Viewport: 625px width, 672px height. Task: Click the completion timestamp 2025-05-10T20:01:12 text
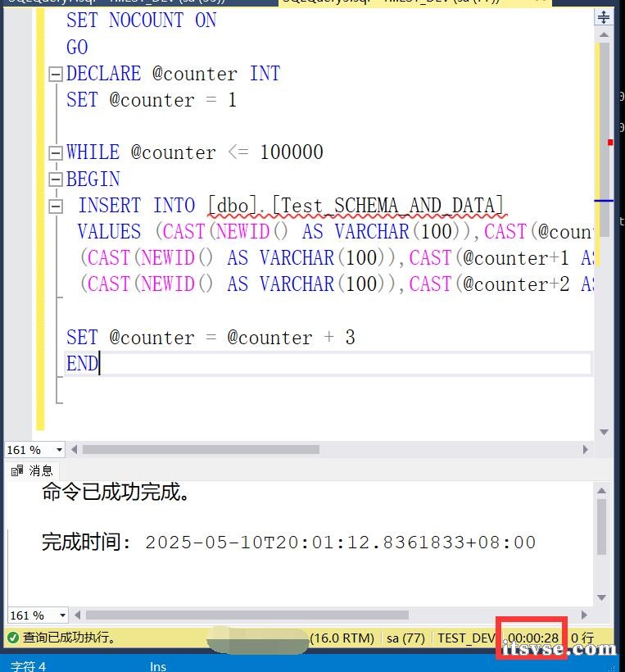[x=341, y=543]
